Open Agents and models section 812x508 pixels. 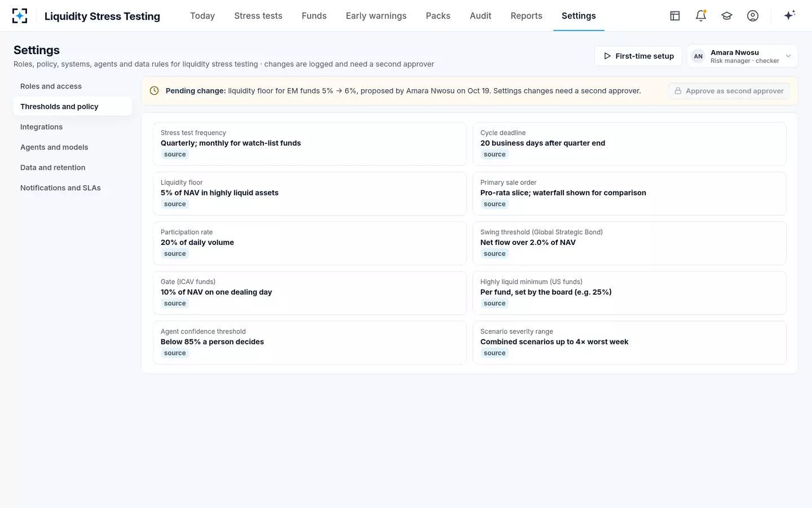[x=73, y=147]
